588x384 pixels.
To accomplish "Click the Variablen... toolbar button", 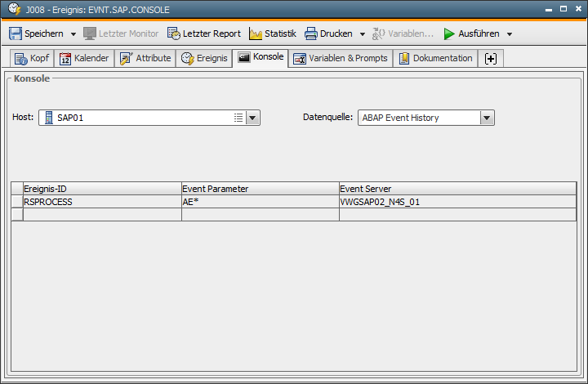I will [403, 33].
